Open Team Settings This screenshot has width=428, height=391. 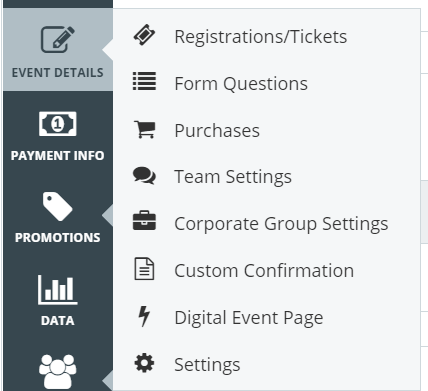233,177
